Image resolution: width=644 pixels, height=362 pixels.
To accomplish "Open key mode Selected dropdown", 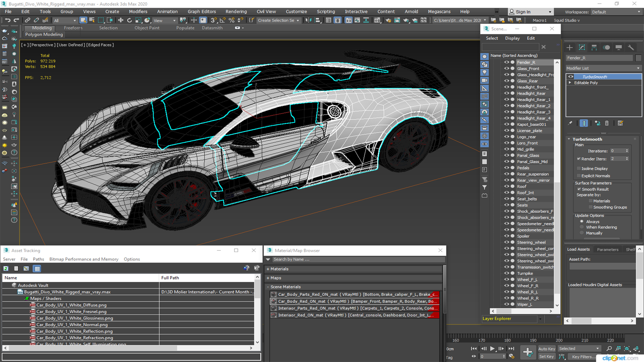I will (x=579, y=349).
